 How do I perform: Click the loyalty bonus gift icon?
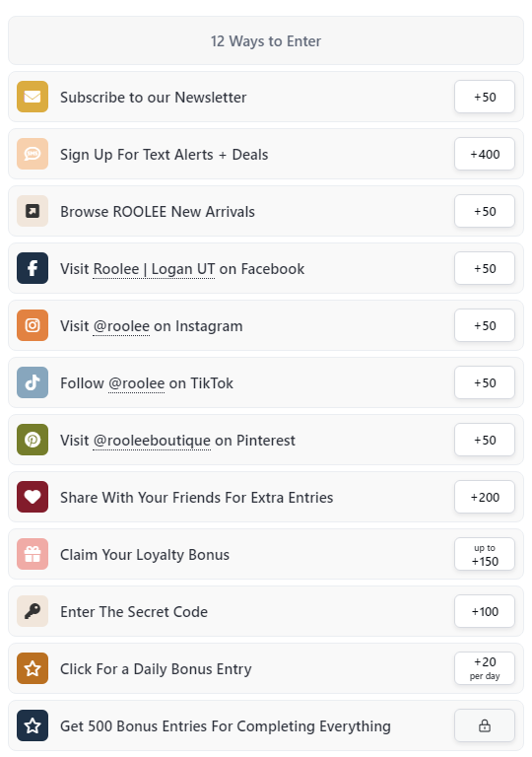pyautogui.click(x=33, y=554)
